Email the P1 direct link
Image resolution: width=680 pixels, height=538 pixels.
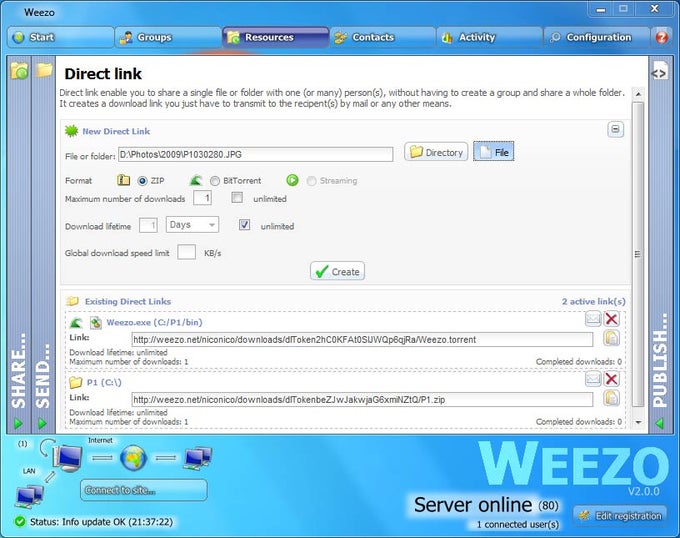tap(593, 379)
